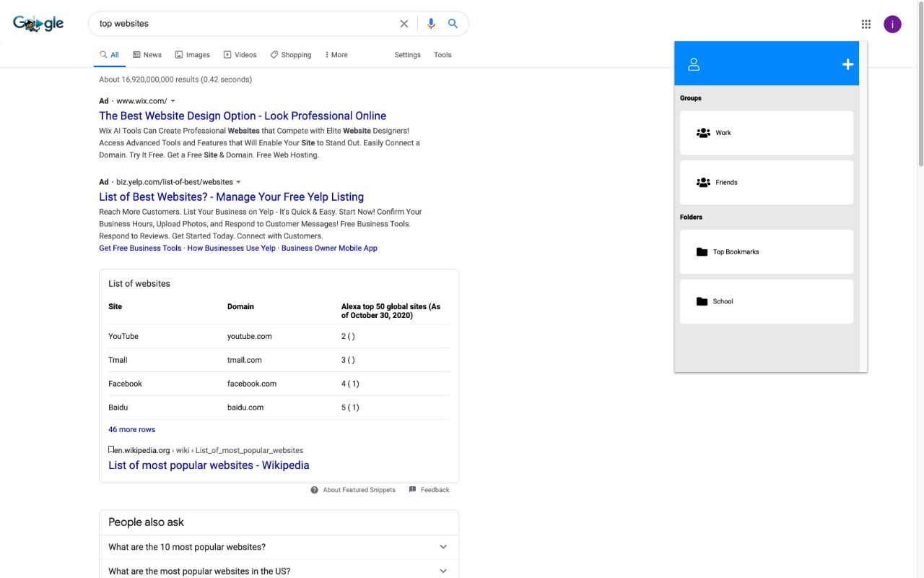Screen dimensions: 924x578
Task: Click the plus icon in the extension panel
Action: tap(847, 65)
